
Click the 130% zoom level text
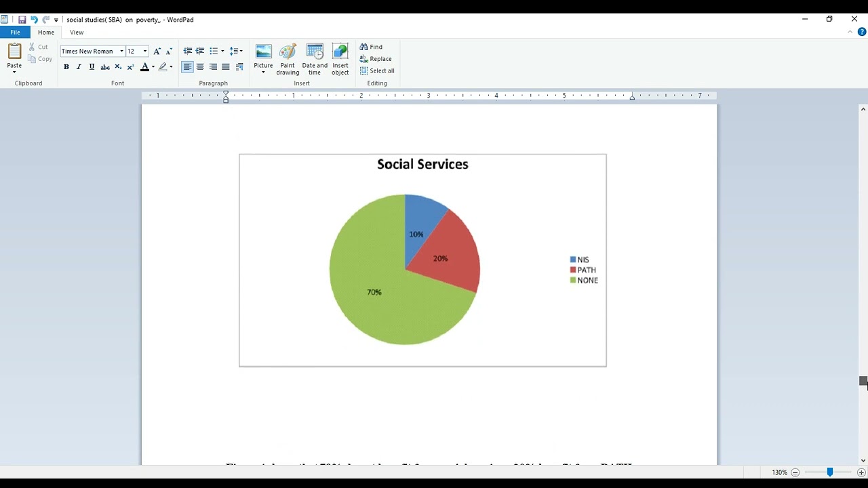click(779, 472)
